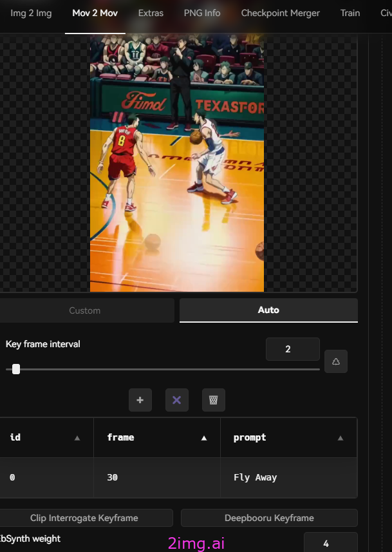Focus the EbSynth weight number field

pos(330,543)
